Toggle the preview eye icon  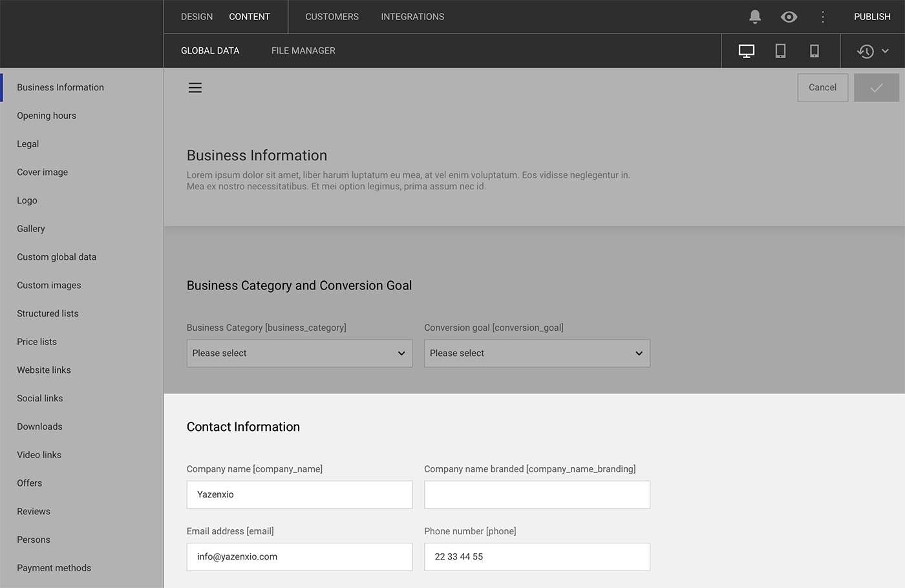[x=789, y=17]
